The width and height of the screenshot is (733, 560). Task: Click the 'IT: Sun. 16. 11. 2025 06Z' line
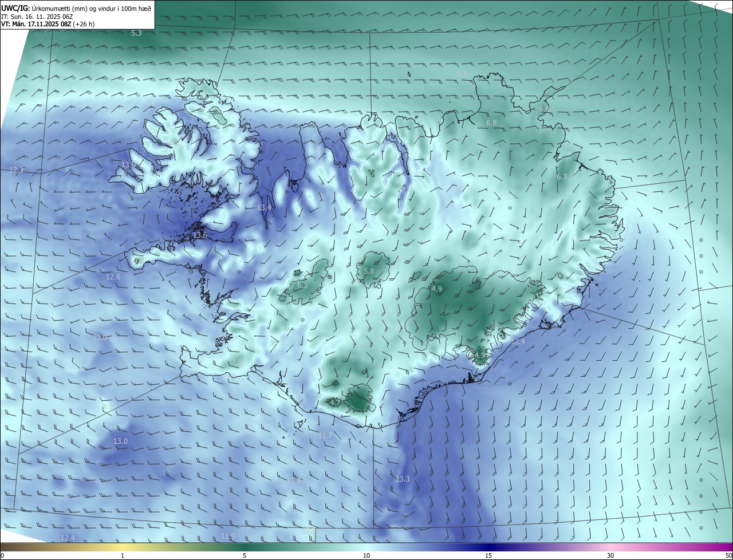tap(37, 17)
